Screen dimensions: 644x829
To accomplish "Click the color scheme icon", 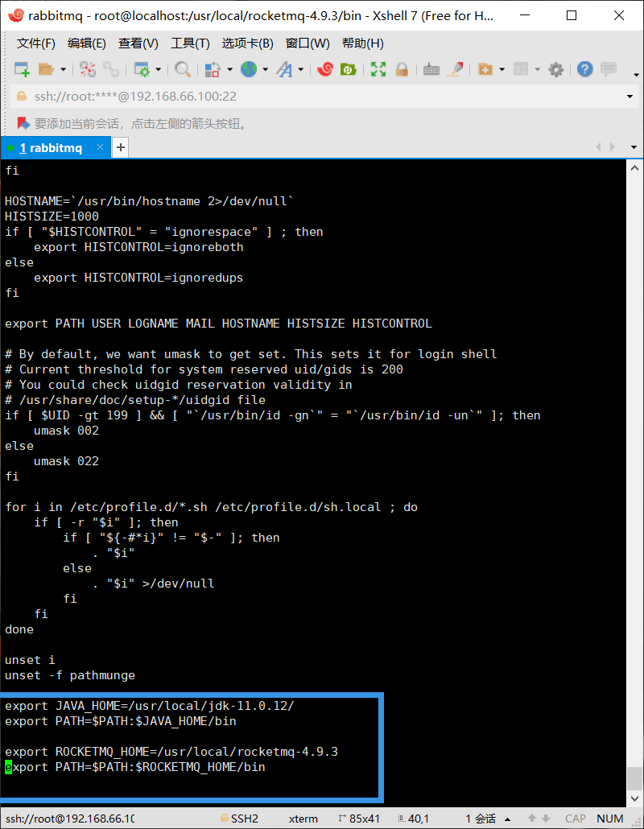I will pyautogui.click(x=213, y=69).
